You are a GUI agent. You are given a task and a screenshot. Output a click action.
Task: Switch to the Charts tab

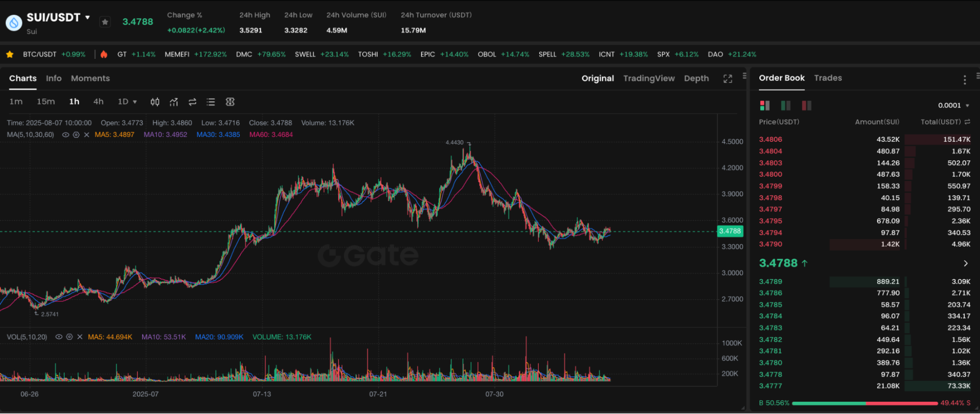tap(23, 78)
